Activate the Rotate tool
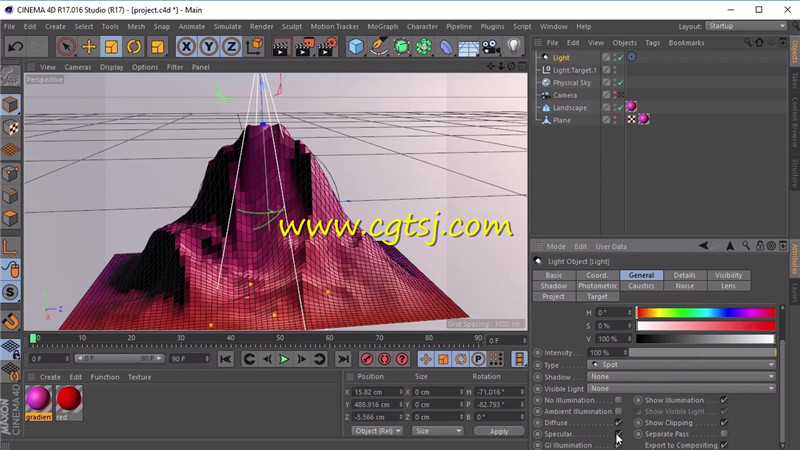 click(x=134, y=47)
